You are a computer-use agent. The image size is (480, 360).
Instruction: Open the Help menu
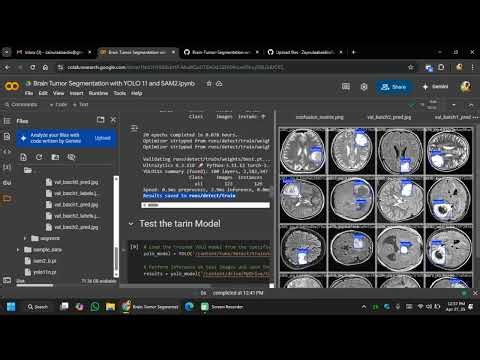click(137, 93)
